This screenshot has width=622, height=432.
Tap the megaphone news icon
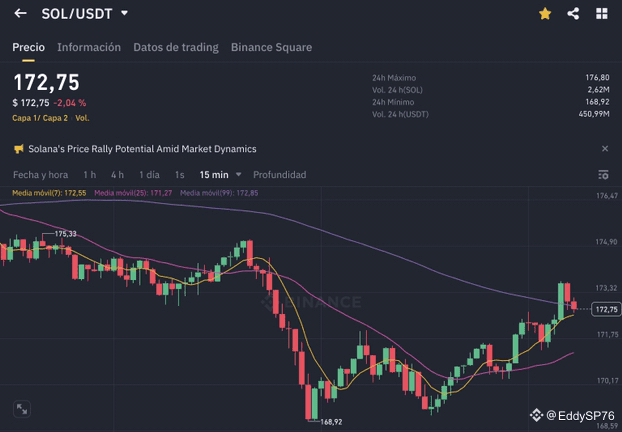tap(18, 149)
